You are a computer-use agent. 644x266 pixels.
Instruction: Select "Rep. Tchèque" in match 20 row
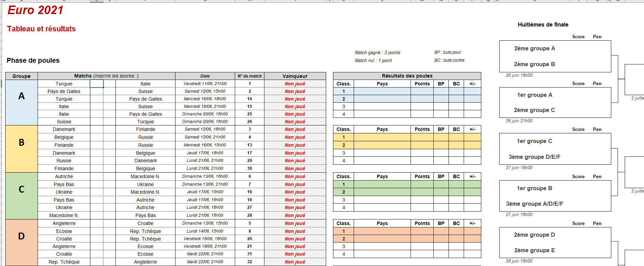click(145, 239)
